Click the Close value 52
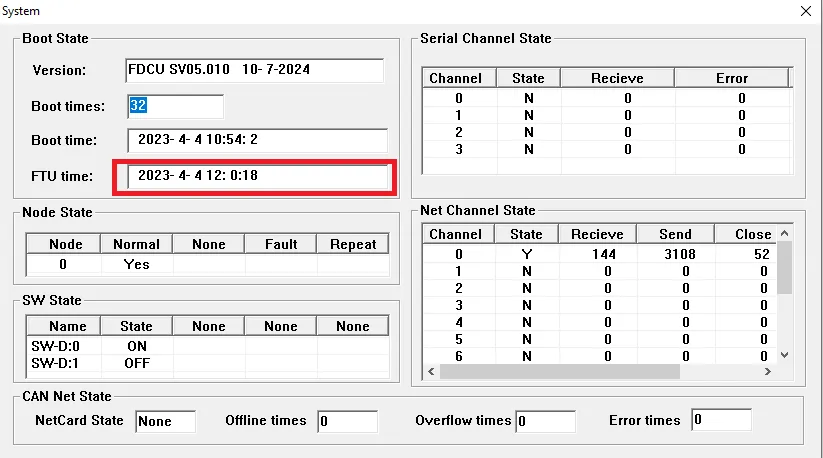 762,254
